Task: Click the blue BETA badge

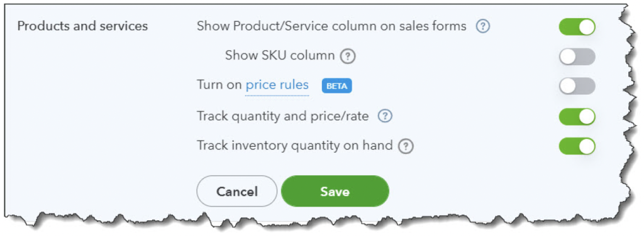Action: pos(337,86)
